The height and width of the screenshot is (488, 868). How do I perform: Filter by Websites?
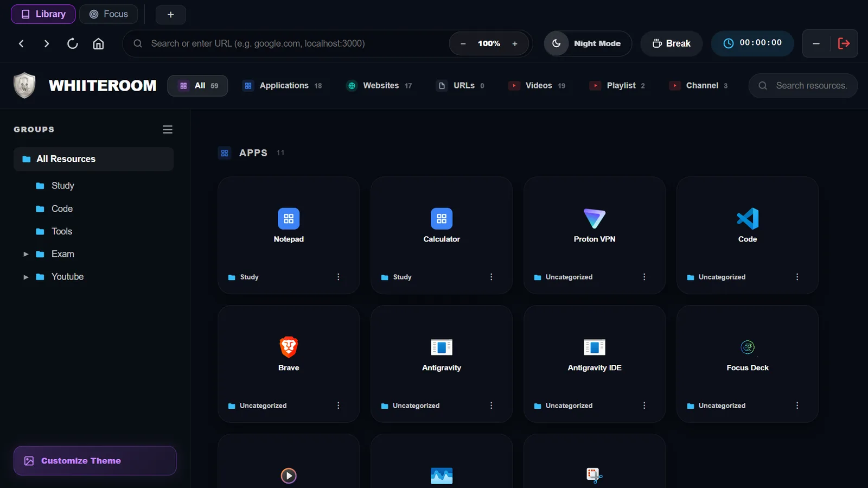click(x=379, y=86)
